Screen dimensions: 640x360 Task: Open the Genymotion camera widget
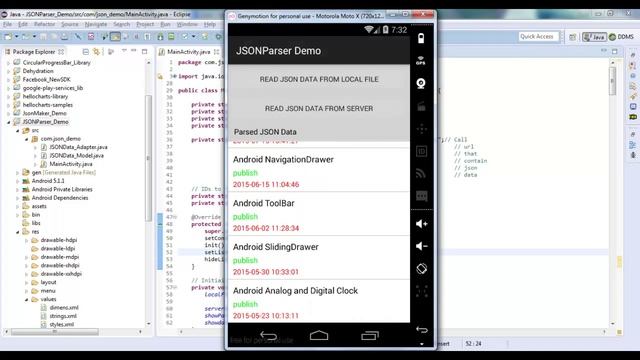pyautogui.click(x=421, y=83)
